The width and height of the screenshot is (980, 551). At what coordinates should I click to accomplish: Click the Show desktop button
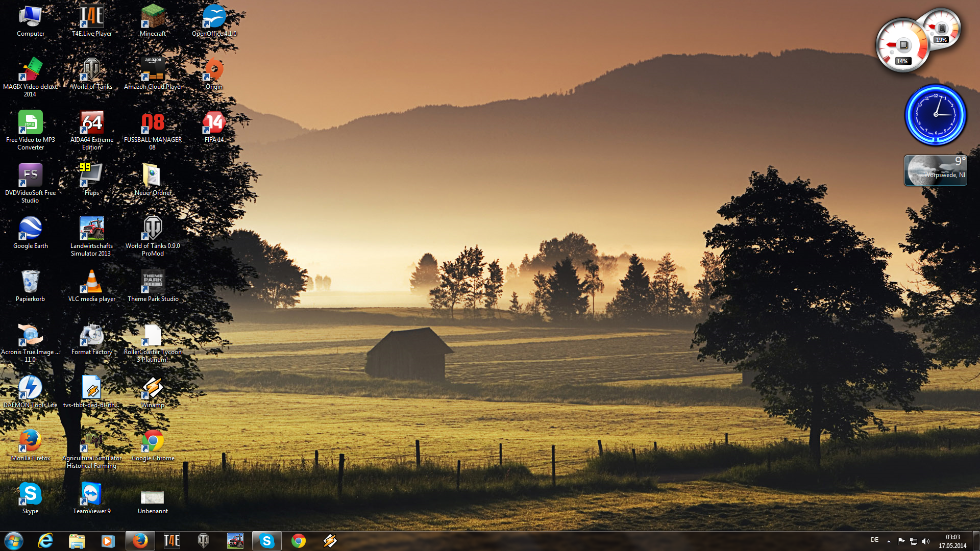(x=976, y=541)
